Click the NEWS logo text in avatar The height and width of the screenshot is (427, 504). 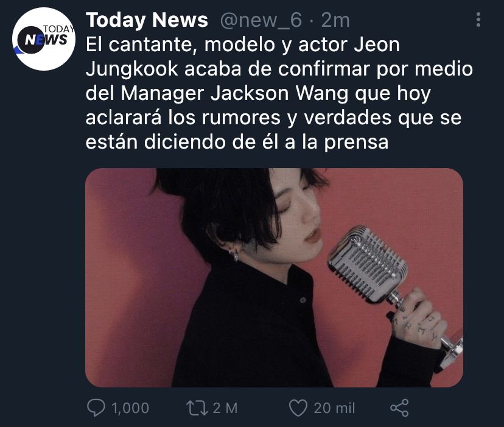pyautogui.click(x=46, y=40)
